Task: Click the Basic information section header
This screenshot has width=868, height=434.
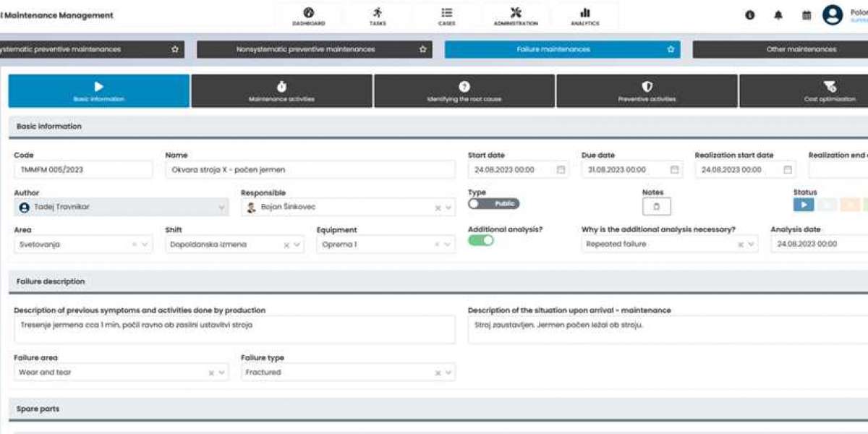Action: click(438, 127)
